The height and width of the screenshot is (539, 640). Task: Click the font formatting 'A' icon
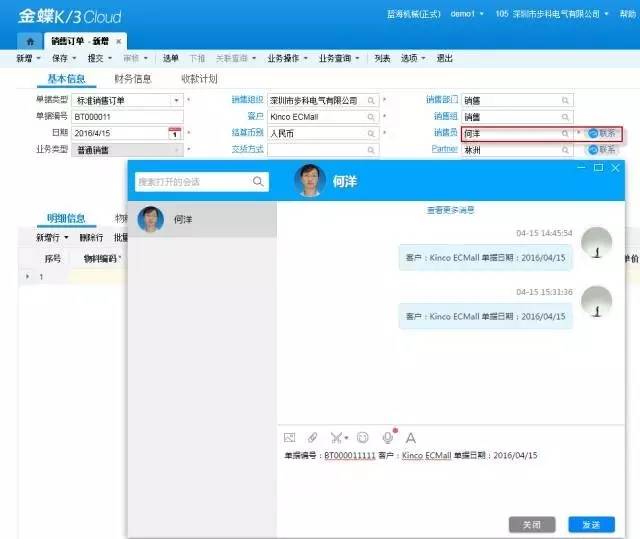click(410, 437)
